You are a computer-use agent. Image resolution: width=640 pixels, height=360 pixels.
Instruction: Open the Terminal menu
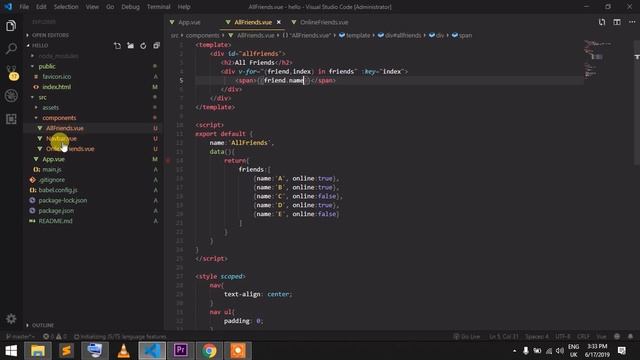coord(159,7)
